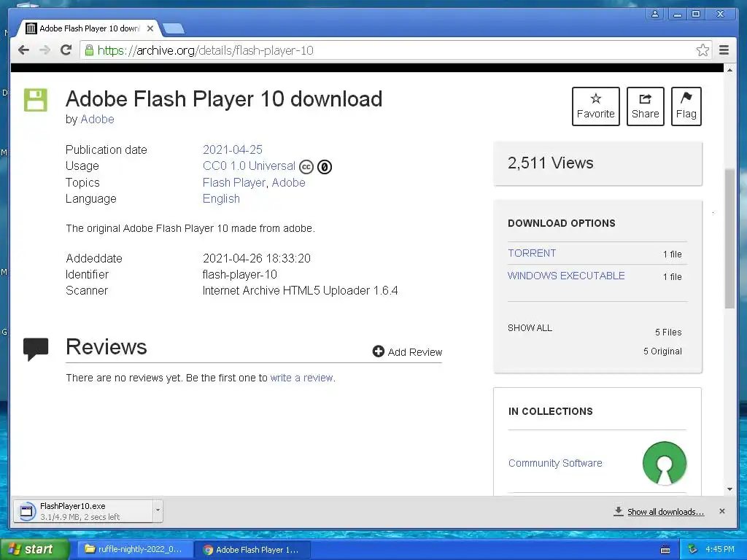This screenshot has height=560, width=747.
Task: Close the downloads bar
Action: pyautogui.click(x=721, y=511)
